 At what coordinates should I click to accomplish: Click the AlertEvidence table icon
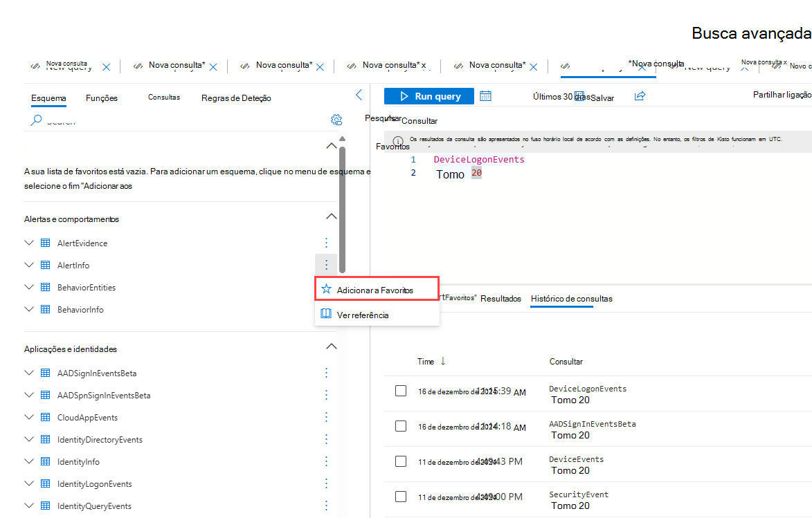point(46,243)
